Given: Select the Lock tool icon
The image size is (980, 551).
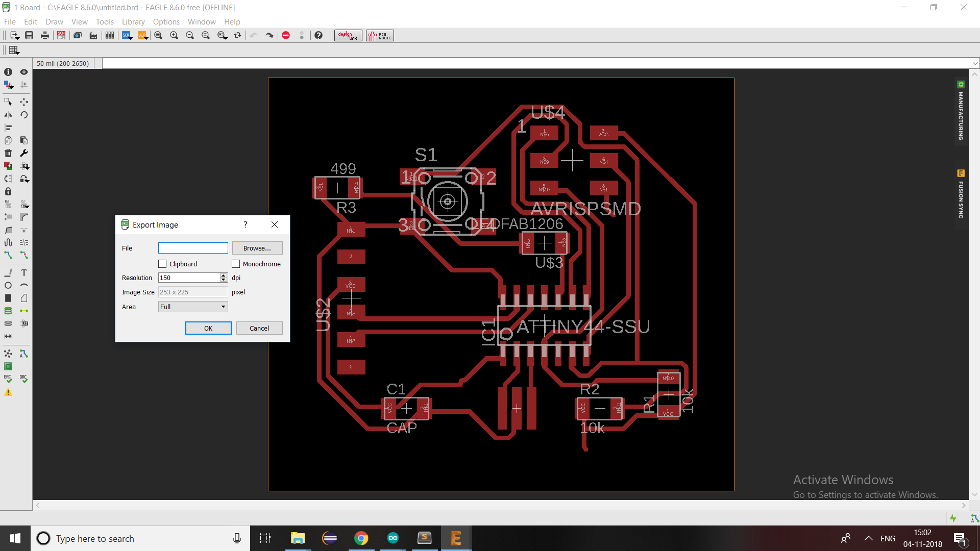Looking at the screenshot, I should tap(8, 191).
